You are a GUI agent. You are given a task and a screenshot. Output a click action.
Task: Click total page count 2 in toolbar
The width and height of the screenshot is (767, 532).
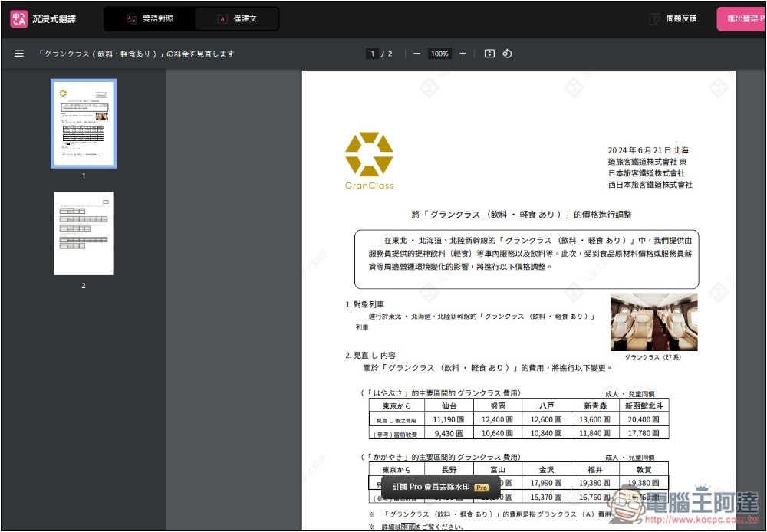click(390, 54)
